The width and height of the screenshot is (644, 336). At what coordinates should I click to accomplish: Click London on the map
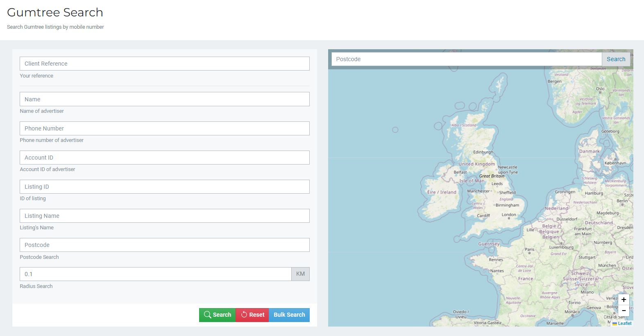pos(509,215)
